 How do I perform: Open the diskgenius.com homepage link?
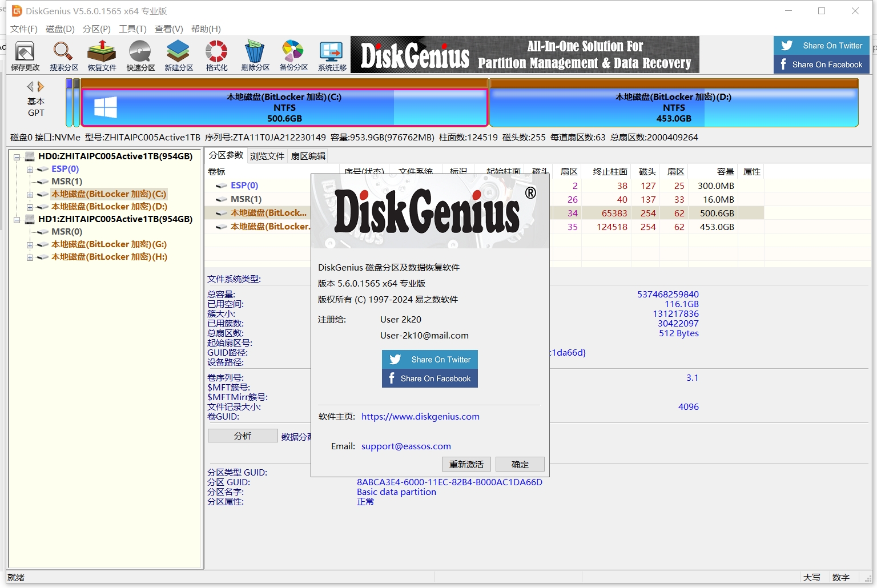[420, 416]
